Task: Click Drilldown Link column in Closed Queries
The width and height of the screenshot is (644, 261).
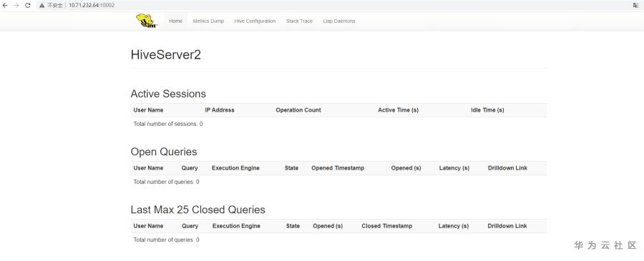Action: [x=507, y=226]
